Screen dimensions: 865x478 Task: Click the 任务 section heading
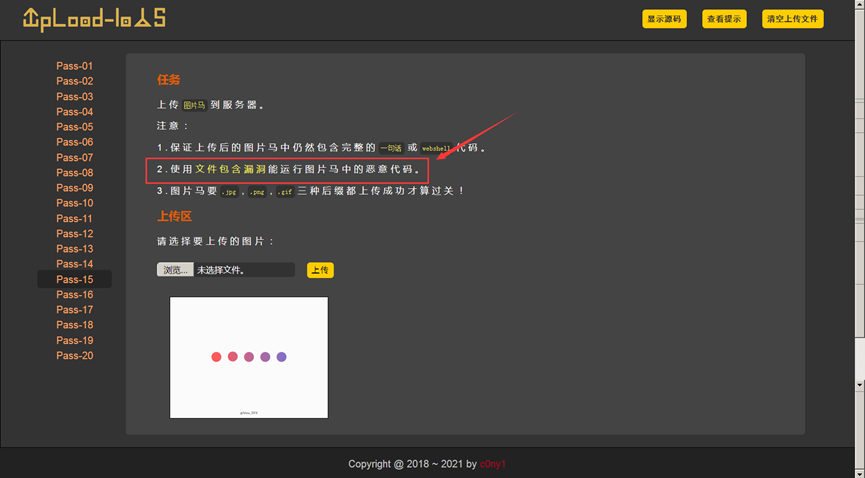click(169, 80)
